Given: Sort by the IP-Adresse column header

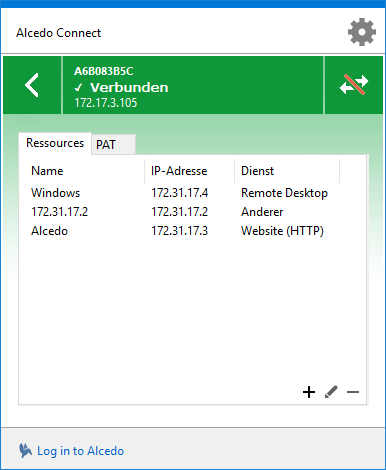Looking at the screenshot, I should tap(190, 171).
